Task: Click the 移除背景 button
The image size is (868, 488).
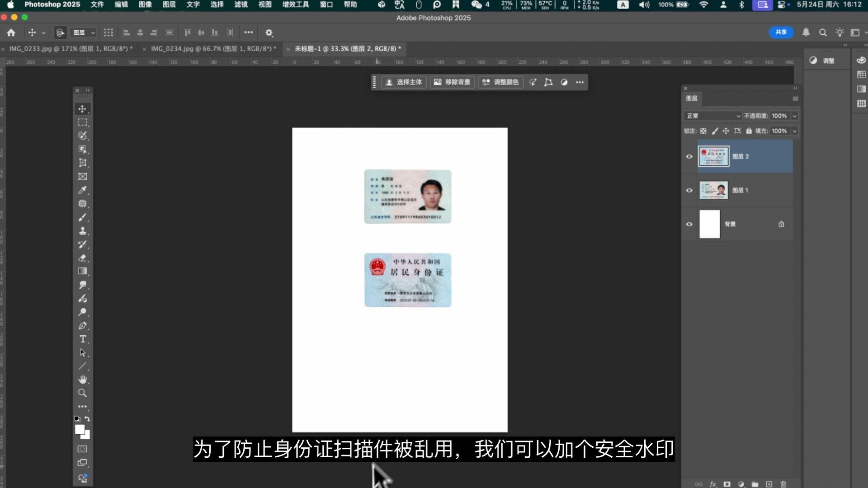Action: [x=452, y=82]
